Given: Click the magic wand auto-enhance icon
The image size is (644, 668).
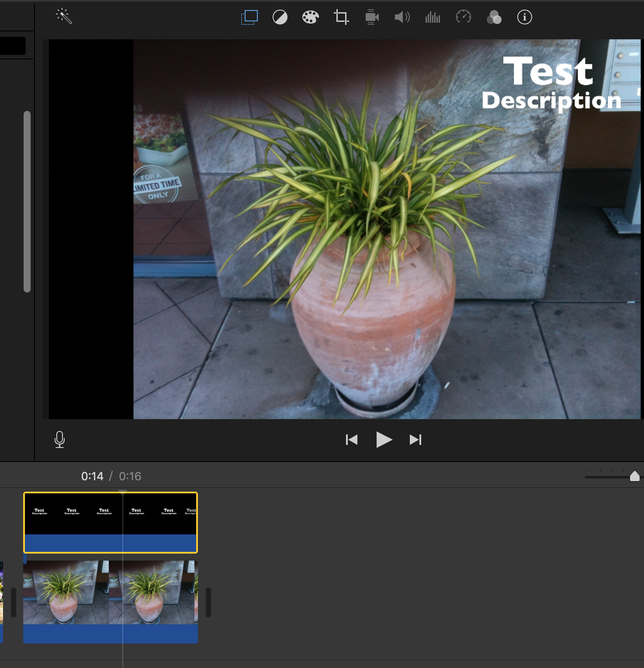Looking at the screenshot, I should pyautogui.click(x=64, y=17).
